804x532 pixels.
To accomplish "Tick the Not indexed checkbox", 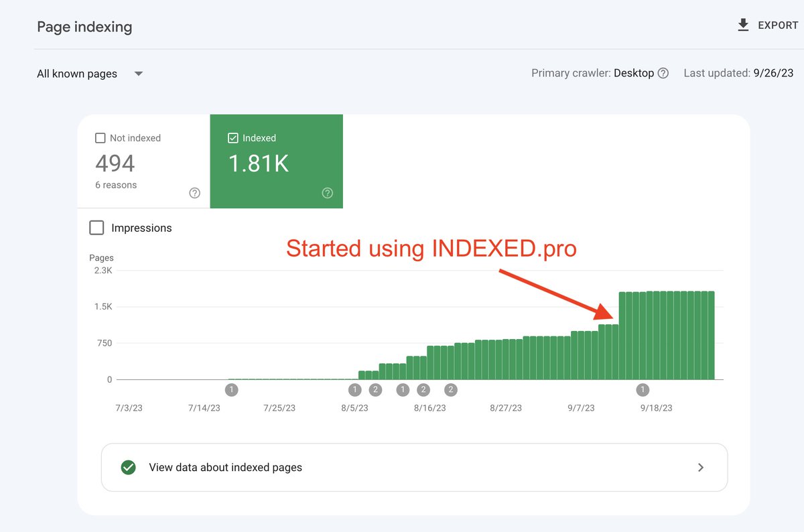I will (100, 138).
